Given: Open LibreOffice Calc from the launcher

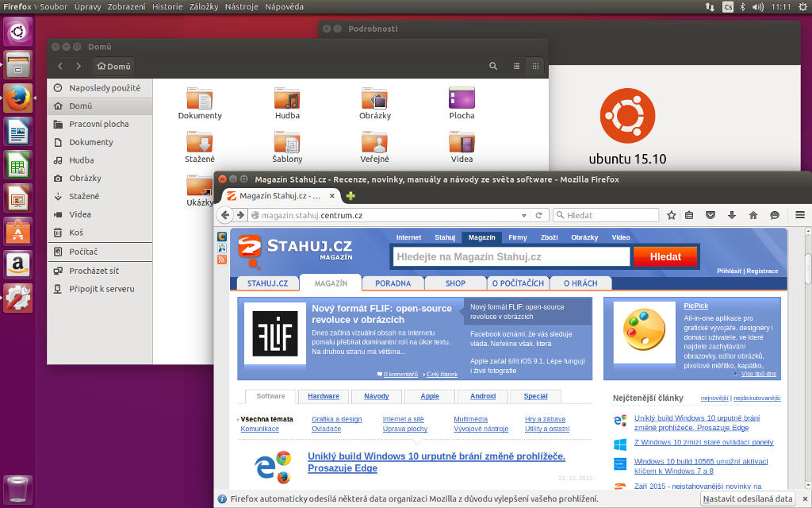Looking at the screenshot, I should coord(18,165).
